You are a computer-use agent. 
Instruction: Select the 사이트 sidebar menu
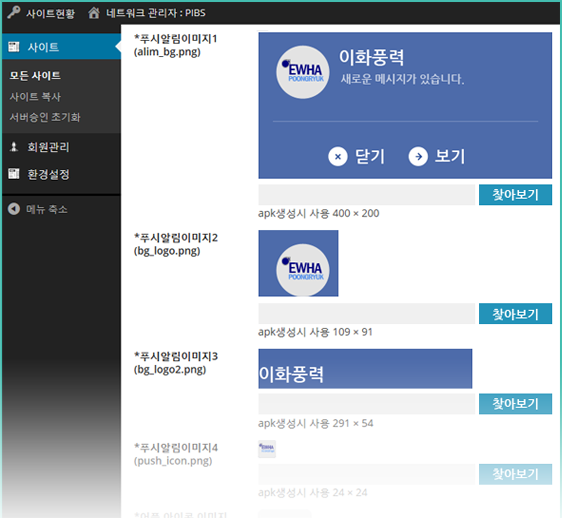tap(62, 47)
